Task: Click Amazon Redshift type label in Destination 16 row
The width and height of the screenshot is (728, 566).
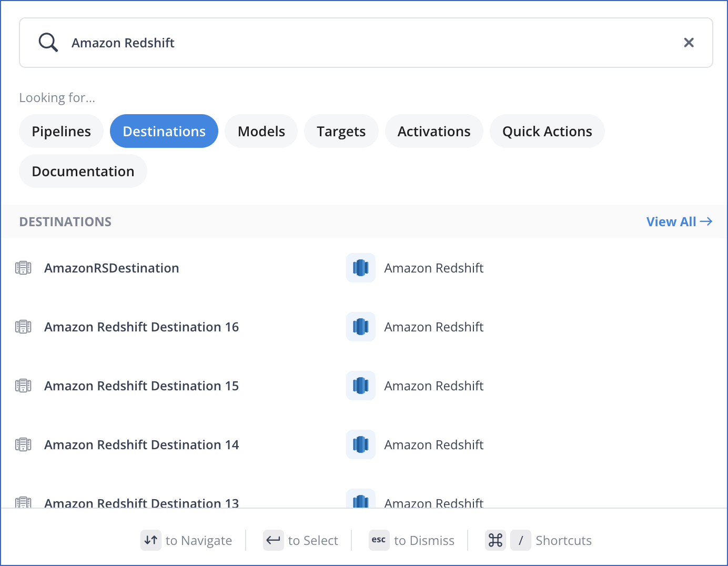Action: pyautogui.click(x=434, y=327)
